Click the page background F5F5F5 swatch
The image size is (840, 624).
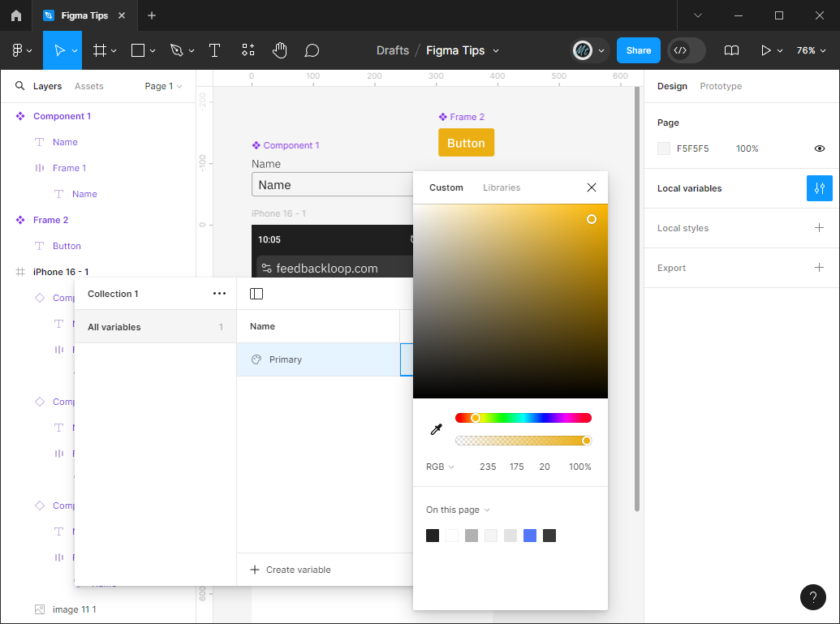coord(664,148)
